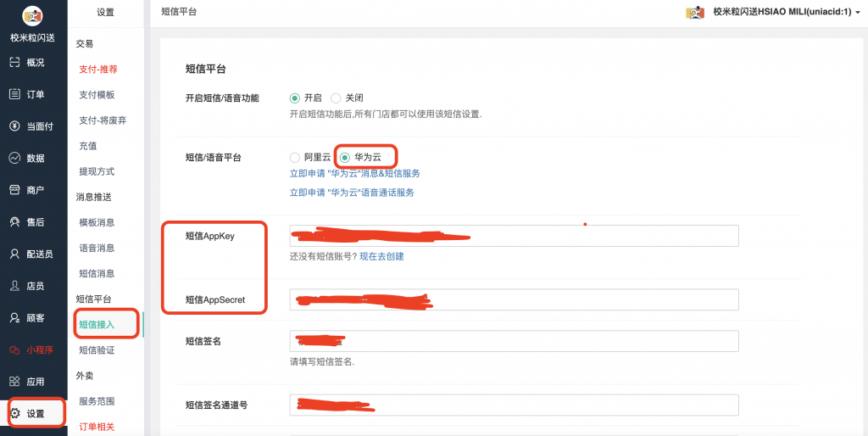Open 订单相关 submenu item

(97, 427)
